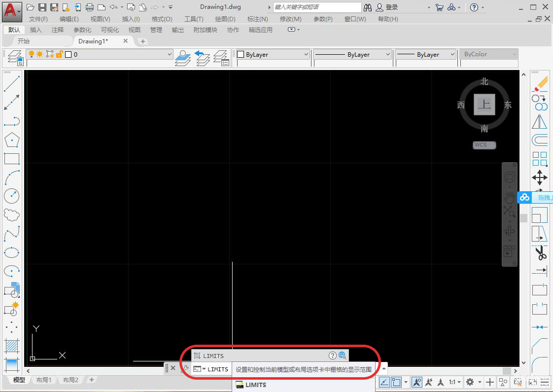Click the Save icon in quick access toolbar
The height and width of the screenshot is (392, 553).
[42, 7]
